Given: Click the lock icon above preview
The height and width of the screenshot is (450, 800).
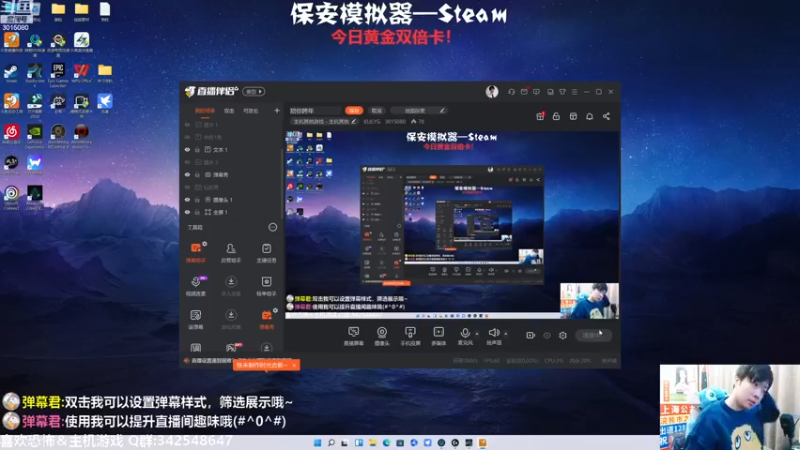Looking at the screenshot, I should pos(556,116).
